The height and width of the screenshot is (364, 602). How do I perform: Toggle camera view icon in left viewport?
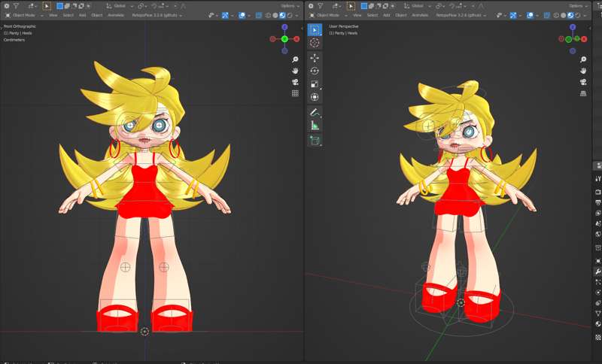coord(295,82)
